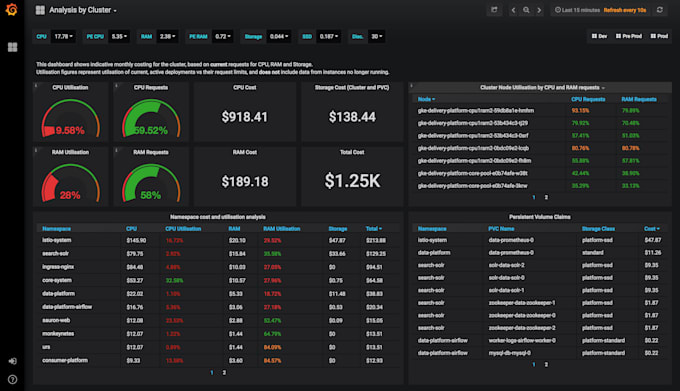Open the Storage variable dropdown 0.044

[x=278, y=36]
